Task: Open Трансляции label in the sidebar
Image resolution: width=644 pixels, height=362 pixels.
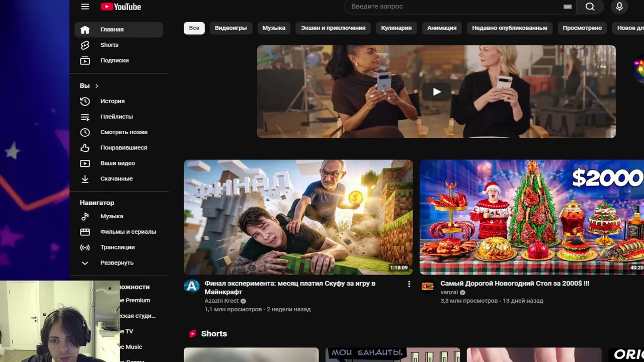Action: coord(117,247)
